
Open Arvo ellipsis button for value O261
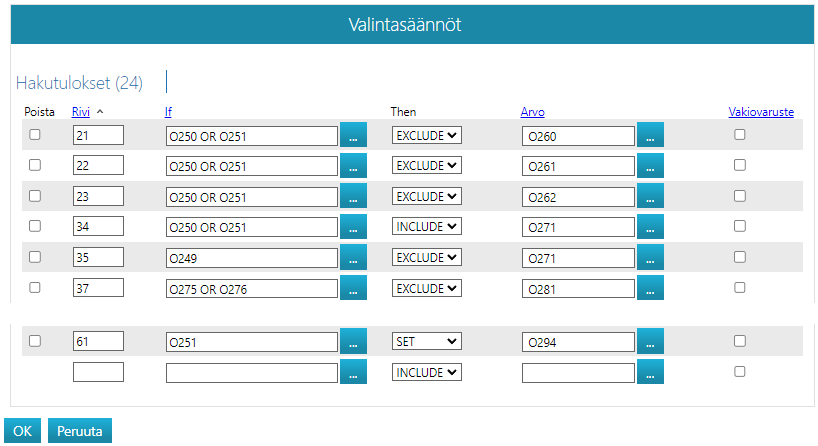(650, 166)
